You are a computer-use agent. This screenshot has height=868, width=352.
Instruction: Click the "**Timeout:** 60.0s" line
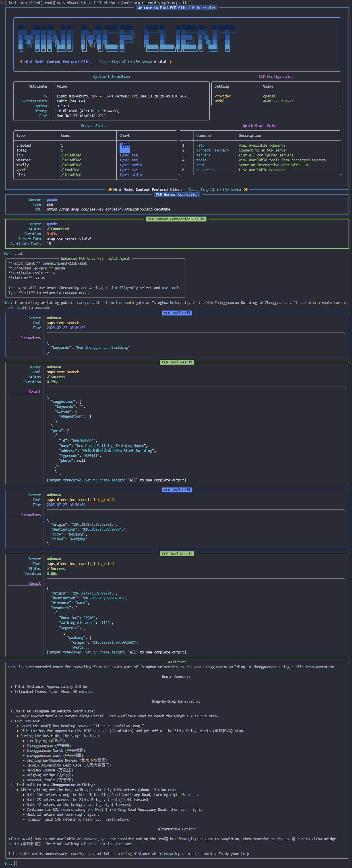27,278
